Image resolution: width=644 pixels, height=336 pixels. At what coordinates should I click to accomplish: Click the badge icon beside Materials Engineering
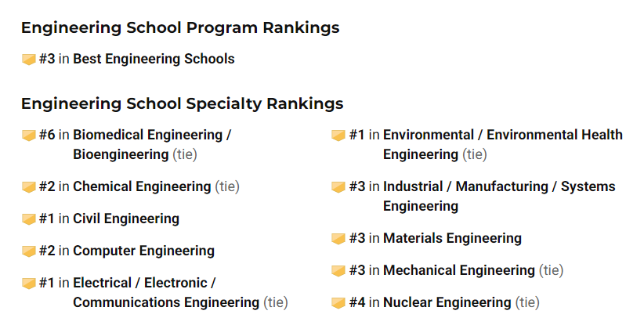tap(338, 239)
